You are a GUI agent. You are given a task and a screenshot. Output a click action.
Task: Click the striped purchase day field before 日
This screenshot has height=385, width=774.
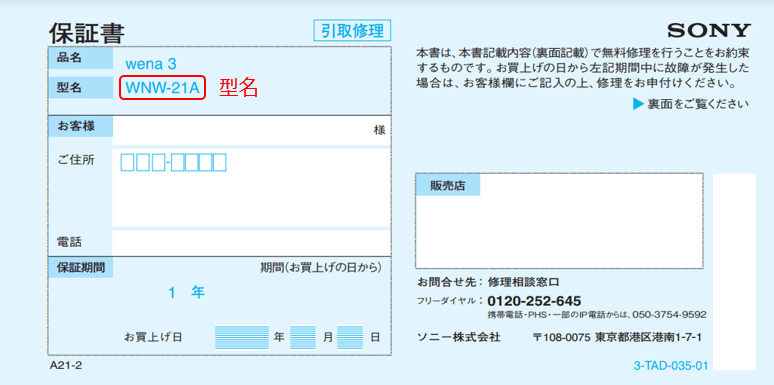pyautogui.click(x=350, y=338)
